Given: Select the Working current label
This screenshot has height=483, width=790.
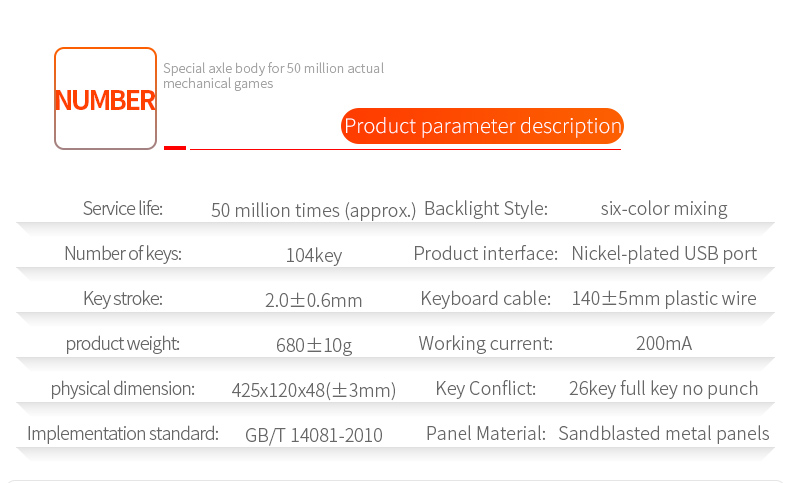Looking at the screenshot, I should (485, 344).
